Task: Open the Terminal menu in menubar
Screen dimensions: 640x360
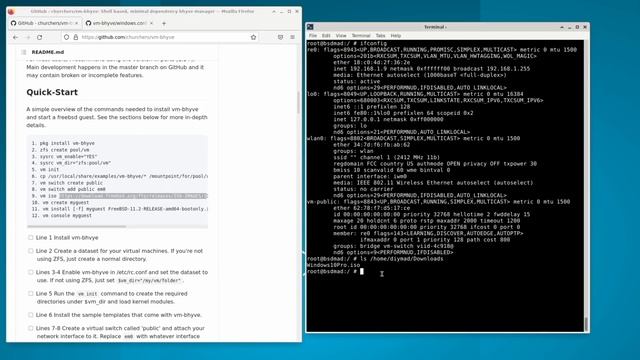Action: (x=361, y=36)
